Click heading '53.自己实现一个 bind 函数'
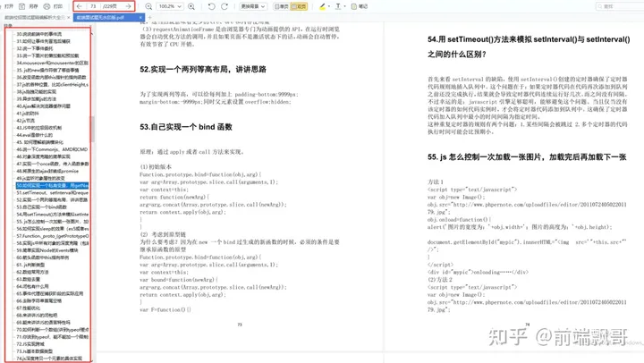 186,127
